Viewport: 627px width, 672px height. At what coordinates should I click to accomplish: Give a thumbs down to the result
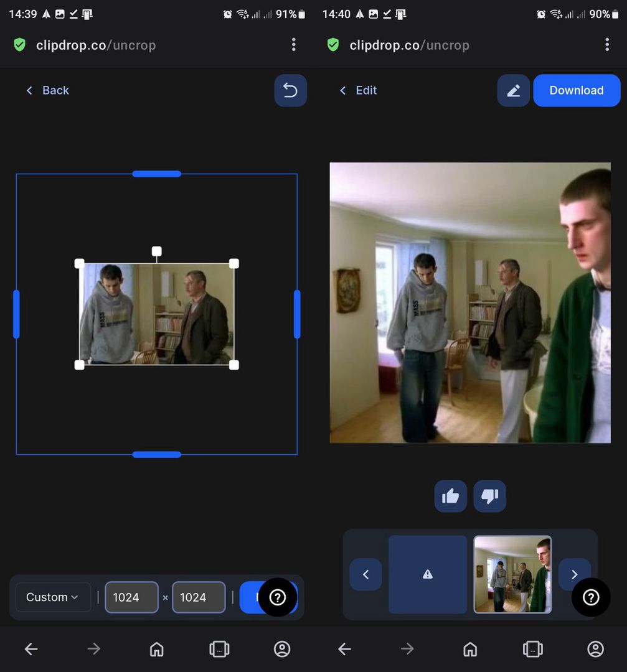point(490,497)
